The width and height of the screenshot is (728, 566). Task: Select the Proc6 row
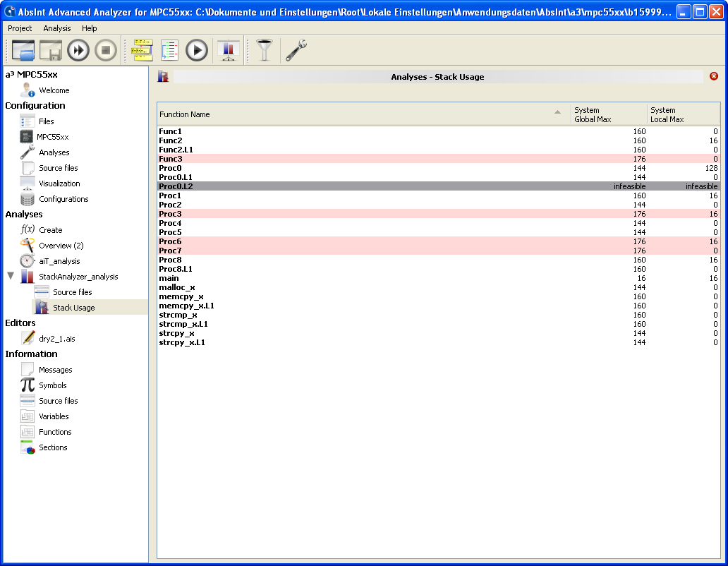tap(439, 241)
